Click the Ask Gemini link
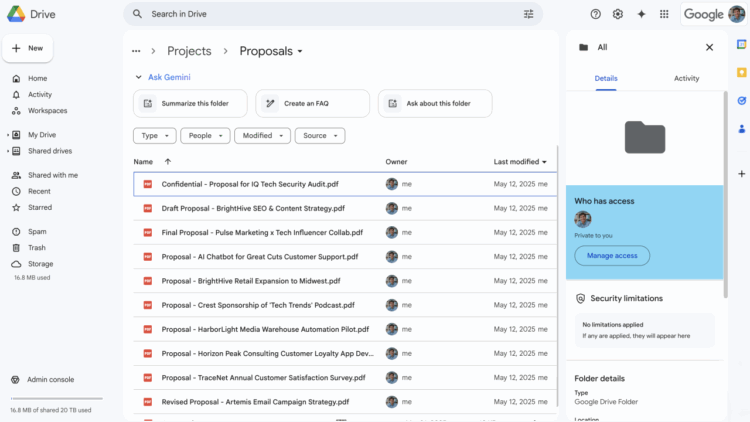This screenshot has width=750, height=422. 169,77
